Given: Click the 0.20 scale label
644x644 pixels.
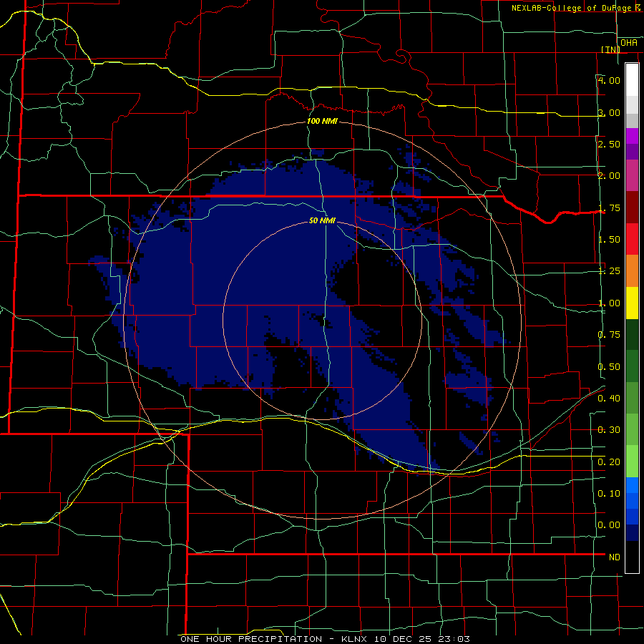Looking at the screenshot, I should click(609, 462).
